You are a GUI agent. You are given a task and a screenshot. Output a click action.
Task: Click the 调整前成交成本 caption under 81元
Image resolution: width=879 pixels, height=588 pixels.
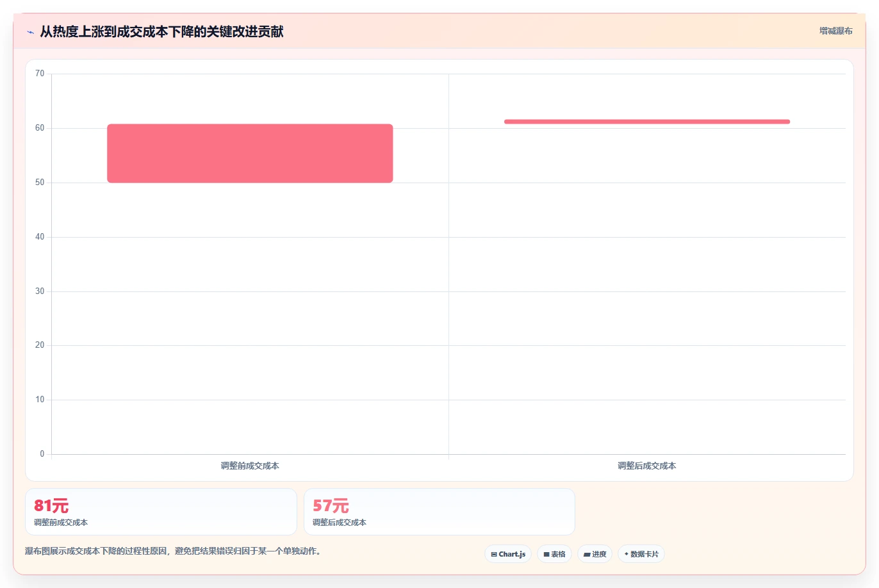click(61, 523)
